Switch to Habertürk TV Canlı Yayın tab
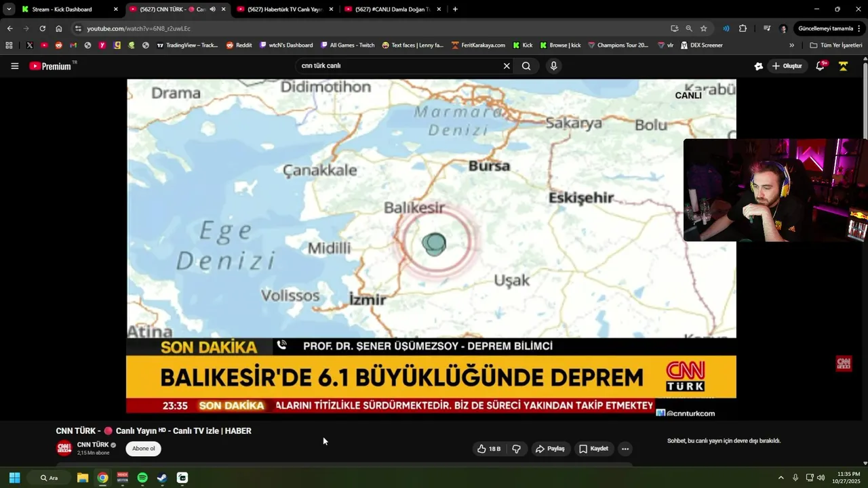868x488 pixels. [x=283, y=9]
